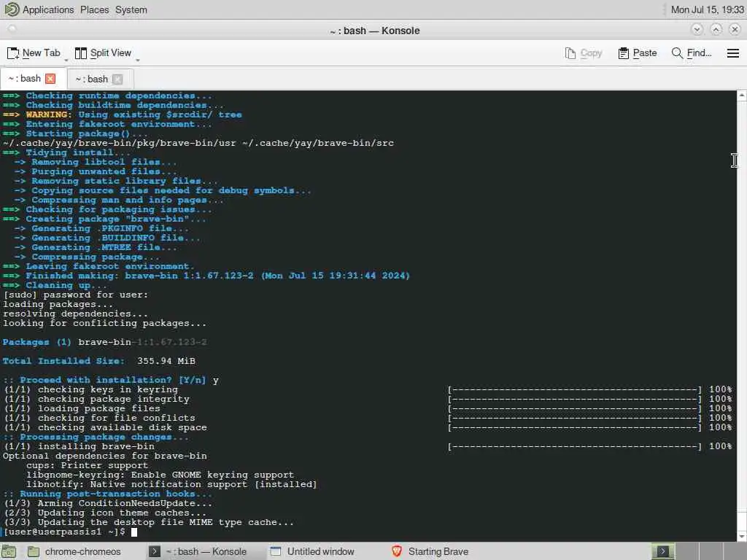747x560 pixels.
Task: Expand the New Tab dropdown arrow
Action: (x=66, y=59)
